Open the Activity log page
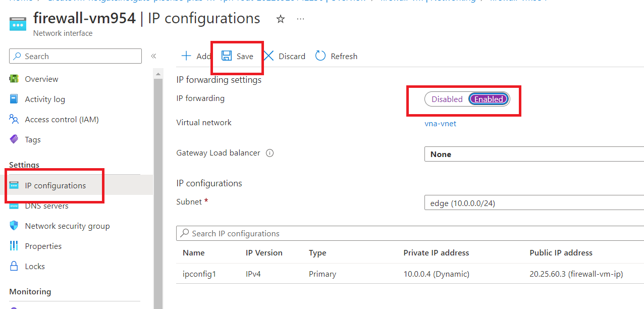The width and height of the screenshot is (644, 309). [45, 99]
